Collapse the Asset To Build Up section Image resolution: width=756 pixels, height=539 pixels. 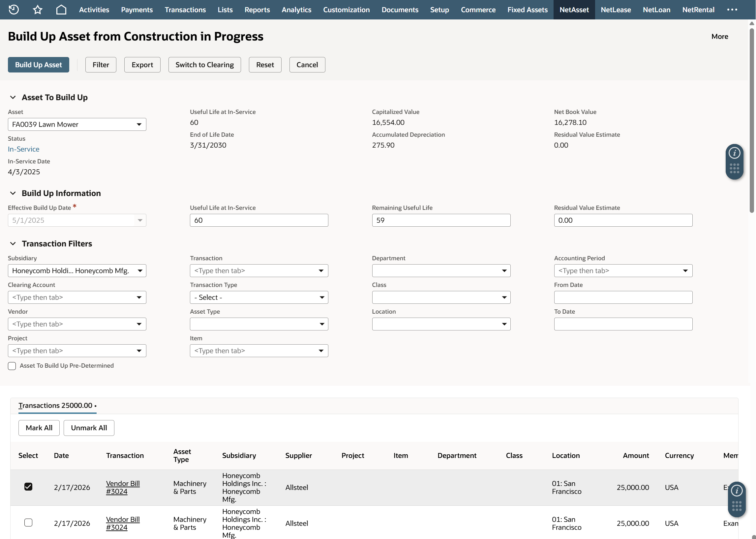click(x=13, y=97)
